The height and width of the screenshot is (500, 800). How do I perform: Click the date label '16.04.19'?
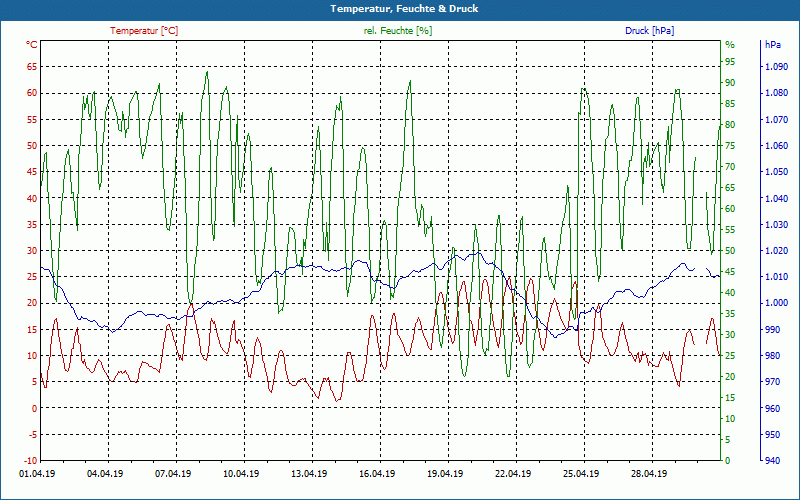(377, 474)
